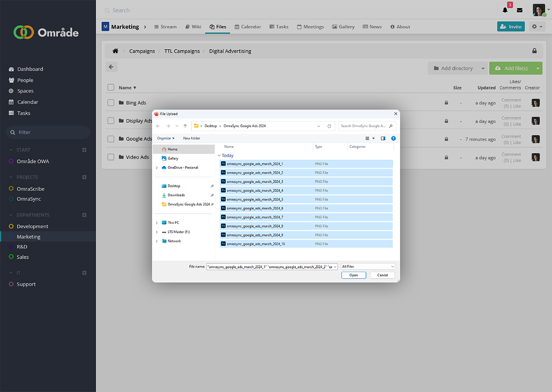Open the Calendar tab in Marketing
The height and width of the screenshot is (392, 552).
pyautogui.click(x=248, y=27)
